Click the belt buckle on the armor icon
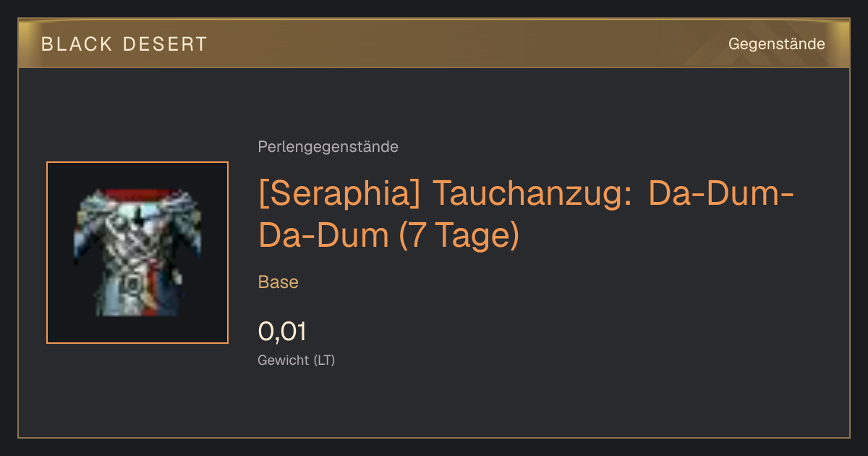The height and width of the screenshot is (456, 868). click(131, 284)
